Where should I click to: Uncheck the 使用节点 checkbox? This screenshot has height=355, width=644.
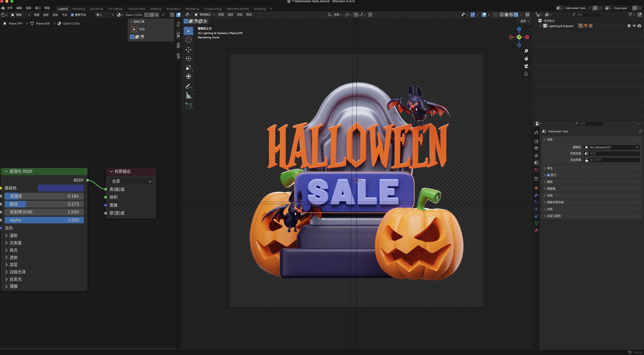72,15
